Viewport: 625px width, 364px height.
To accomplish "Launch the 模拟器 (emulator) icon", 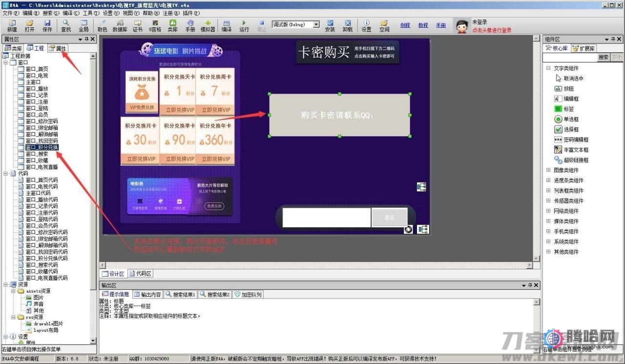I will pos(208,26).
